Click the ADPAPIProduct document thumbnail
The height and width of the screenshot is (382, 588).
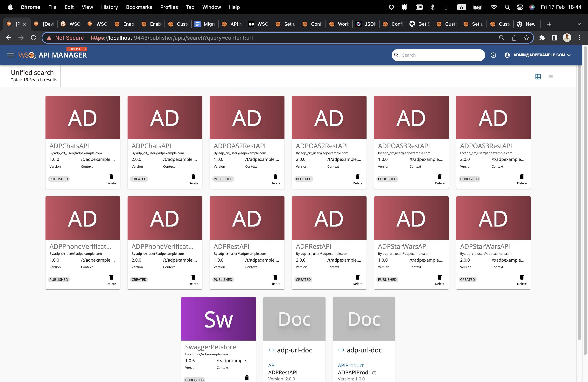tap(364, 319)
